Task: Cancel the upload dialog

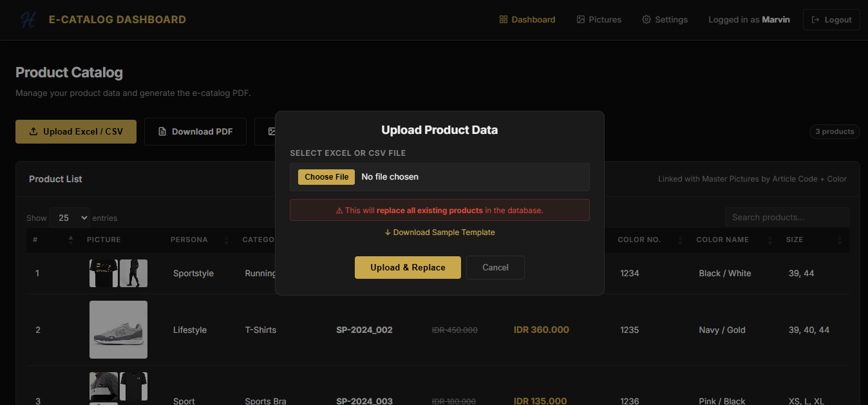Action: 495,268
